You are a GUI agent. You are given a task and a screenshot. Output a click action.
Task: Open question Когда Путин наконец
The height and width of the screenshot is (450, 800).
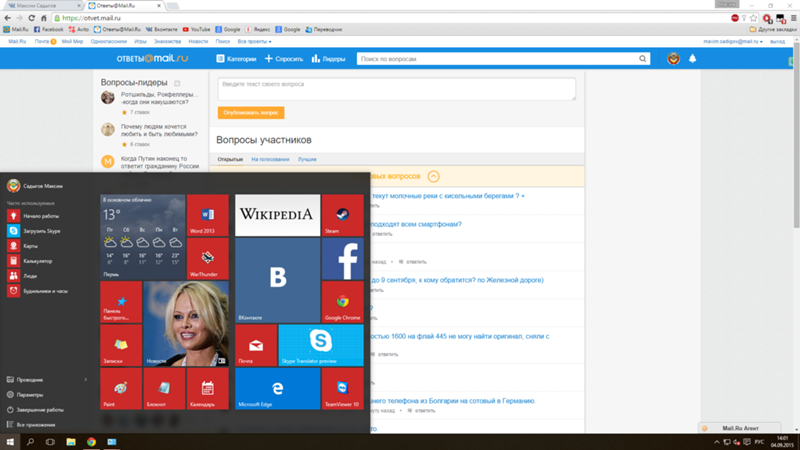click(x=160, y=162)
